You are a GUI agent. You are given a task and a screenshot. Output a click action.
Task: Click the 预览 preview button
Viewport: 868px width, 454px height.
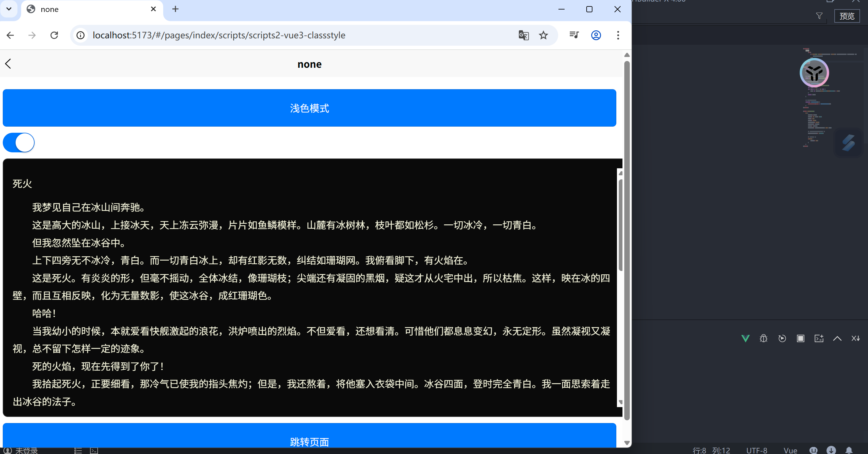point(847,16)
